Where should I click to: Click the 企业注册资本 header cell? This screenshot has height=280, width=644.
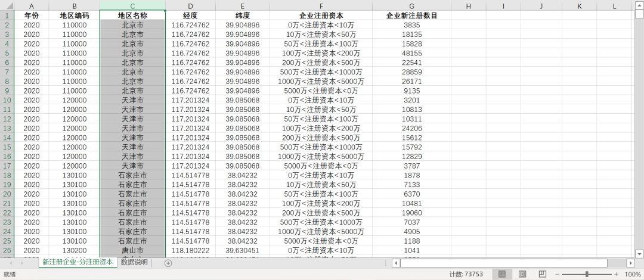point(321,15)
